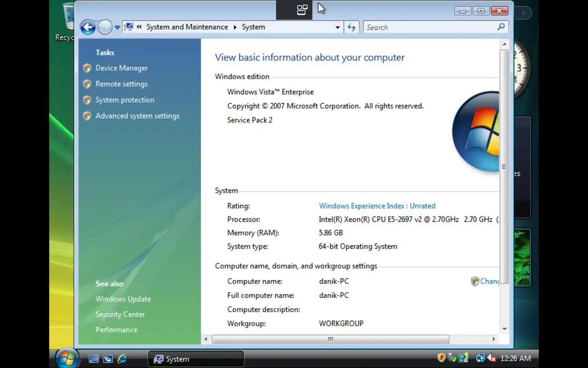Click the Refresh button beside address bar
Viewport: 588px width, 368px height.
[x=351, y=27]
